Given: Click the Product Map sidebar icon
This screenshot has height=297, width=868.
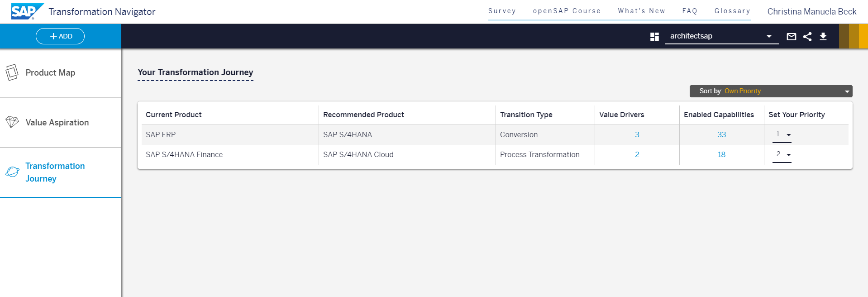Looking at the screenshot, I should click(x=12, y=72).
